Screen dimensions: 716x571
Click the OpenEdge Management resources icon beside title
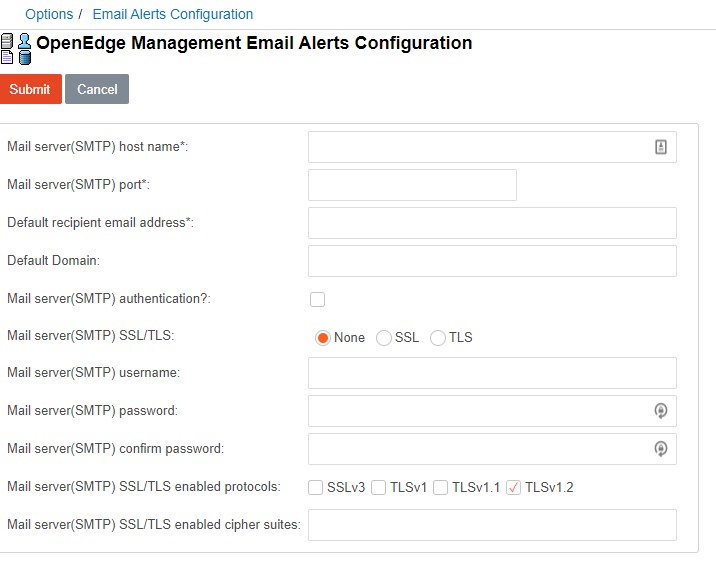(x=16, y=49)
